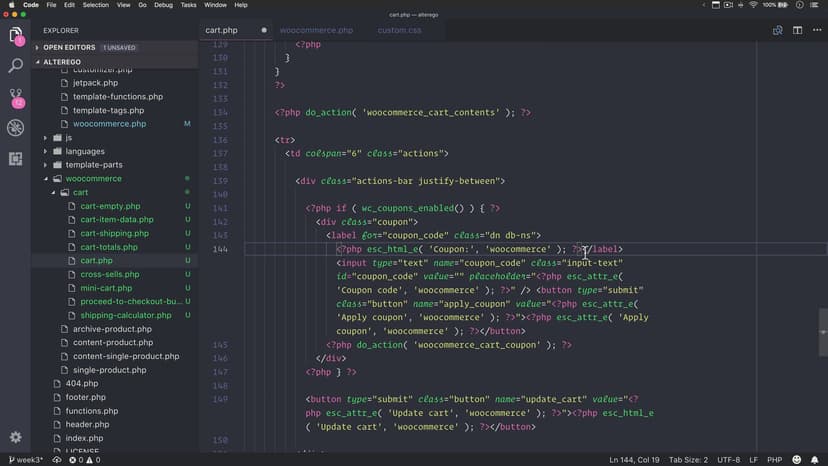This screenshot has height=466, width=828.
Task: Open changes icon in editor title bar
Action: (777, 30)
